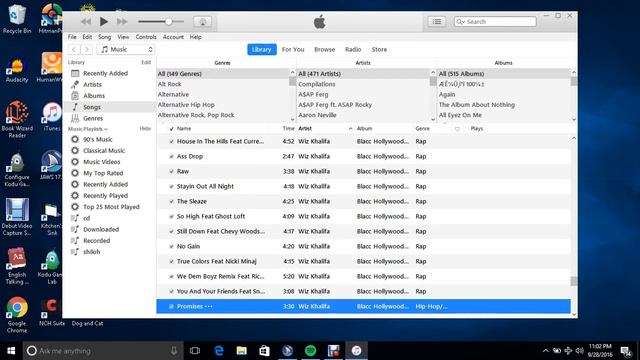Switch to the Browse tab

(324, 49)
